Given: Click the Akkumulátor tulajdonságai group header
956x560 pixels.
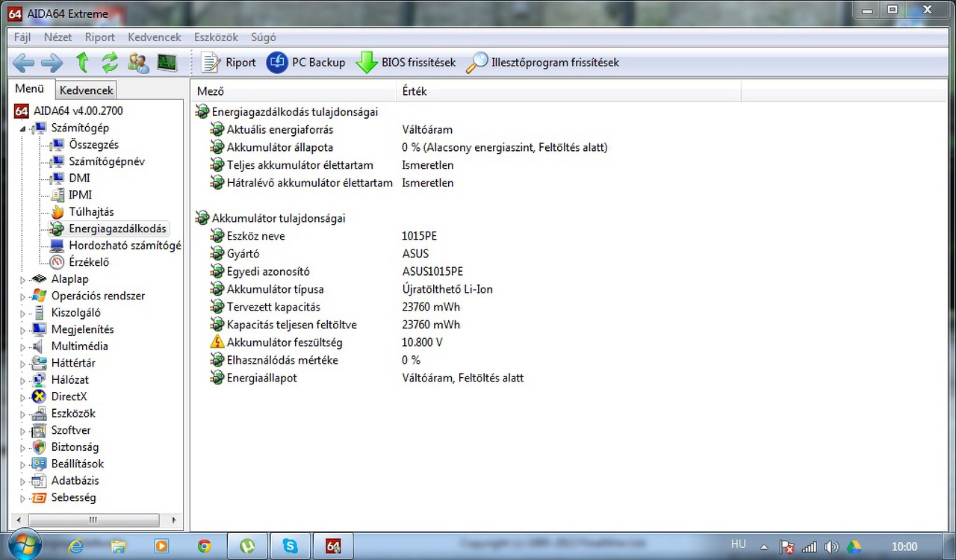Looking at the screenshot, I should pyautogui.click(x=270, y=218).
